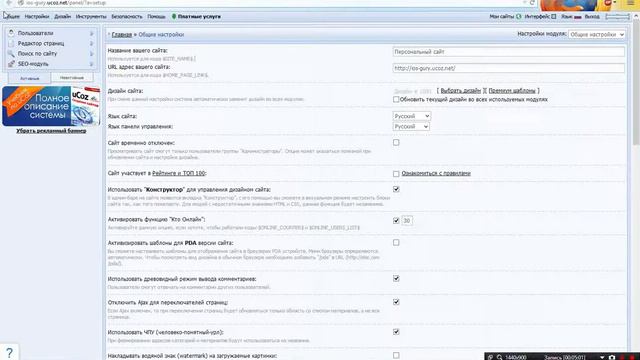Image resolution: width=640 pixels, height=360 pixels.
Task: Open the Настройки menu
Action: tap(37, 17)
